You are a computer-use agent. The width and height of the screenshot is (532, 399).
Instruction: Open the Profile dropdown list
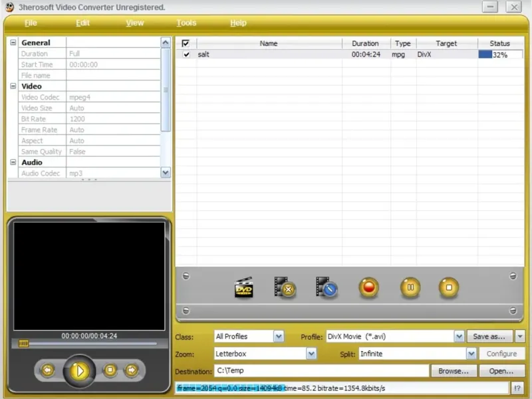tap(459, 336)
